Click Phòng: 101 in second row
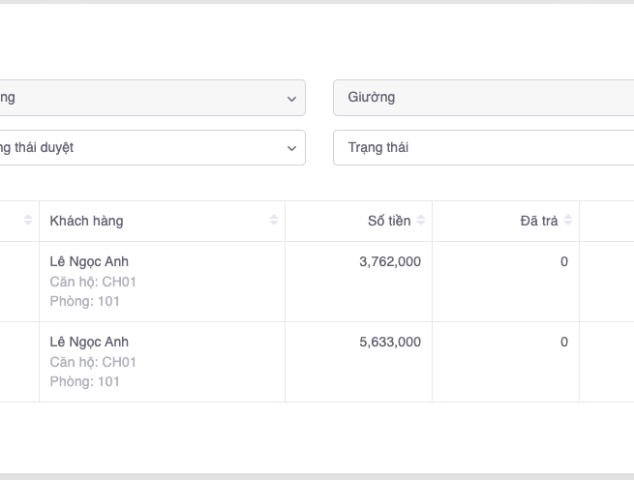The height and width of the screenshot is (480, 634). tap(84, 381)
